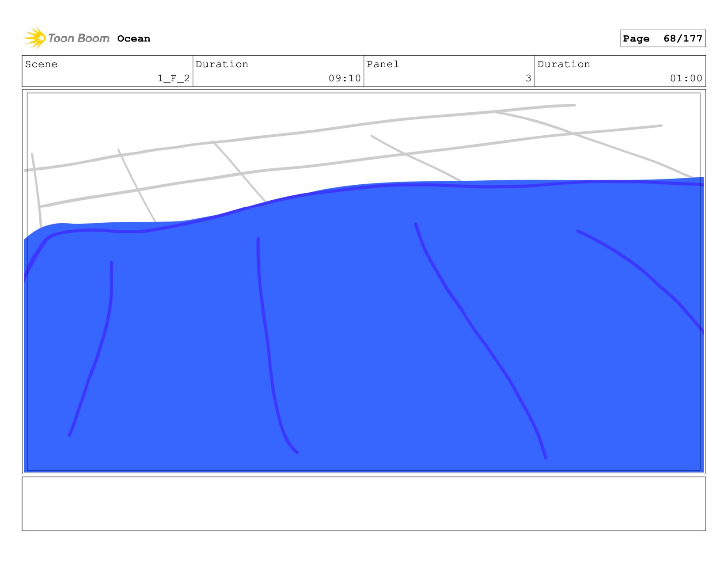Click the panel duration value '01:00'
The width and height of the screenshot is (728, 564).
coord(686,78)
